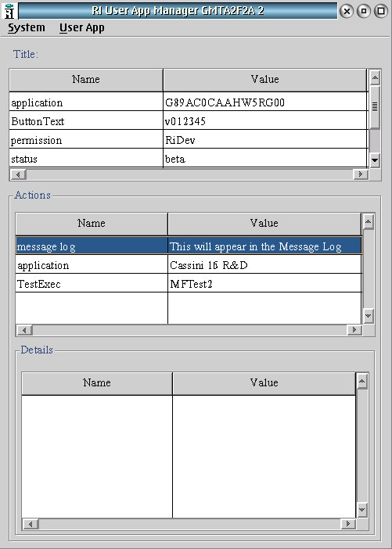Click the ButtonText value v012345
The width and height of the screenshot is (392, 549).
185,121
